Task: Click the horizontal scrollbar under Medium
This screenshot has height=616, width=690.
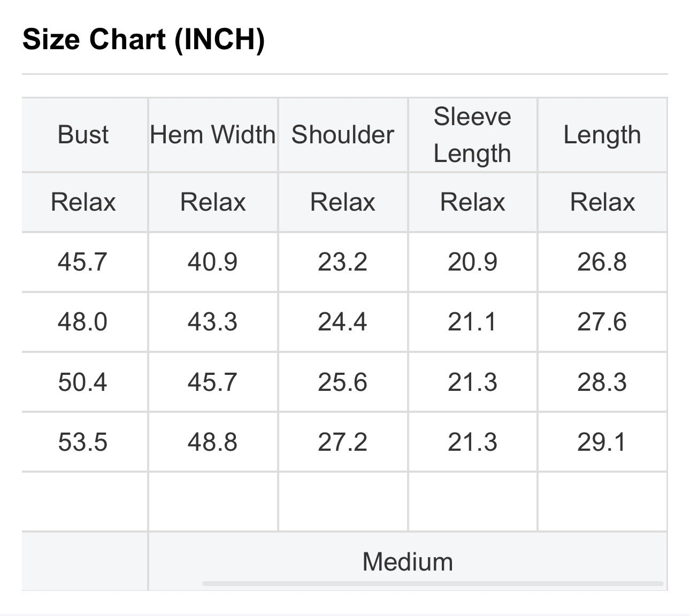Action: point(433,583)
